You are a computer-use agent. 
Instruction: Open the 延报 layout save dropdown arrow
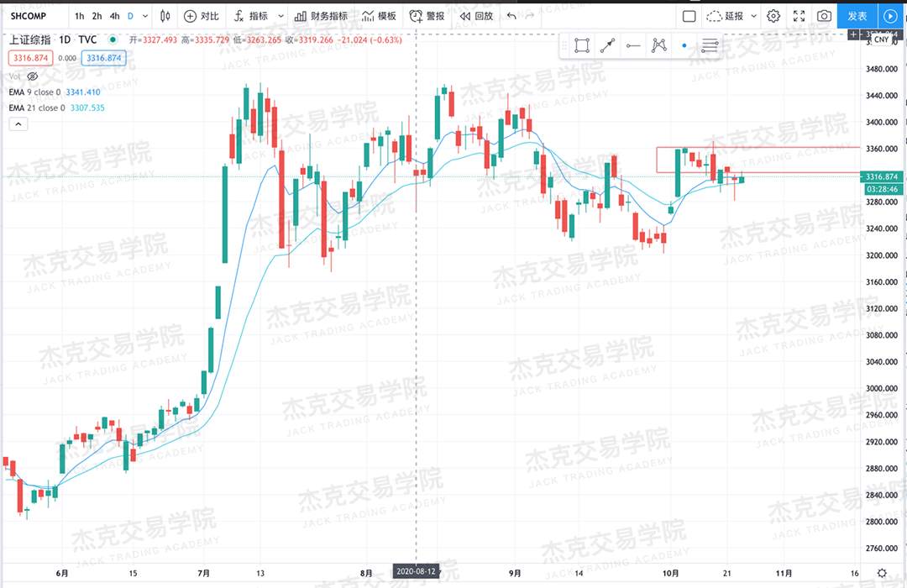tap(753, 16)
